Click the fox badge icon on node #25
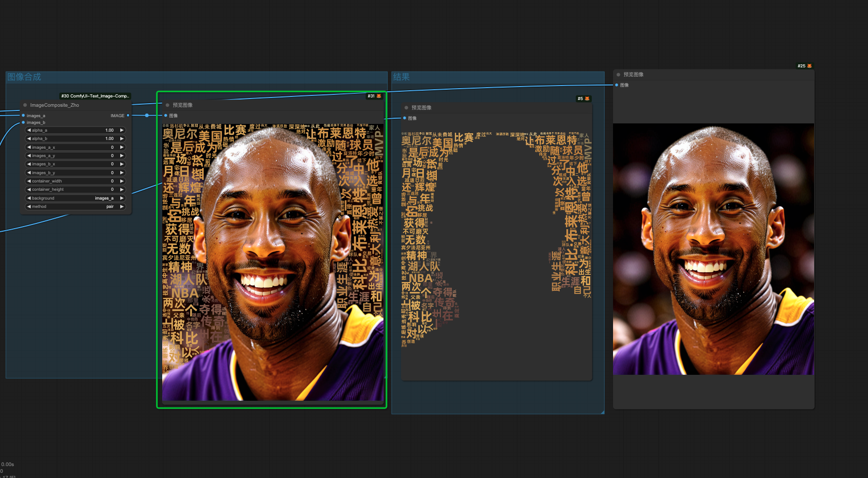The height and width of the screenshot is (478, 868). coord(809,66)
